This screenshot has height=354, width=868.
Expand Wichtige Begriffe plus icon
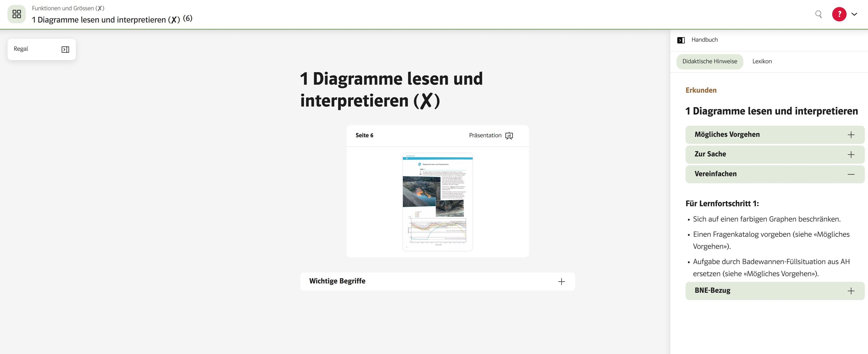tap(561, 281)
